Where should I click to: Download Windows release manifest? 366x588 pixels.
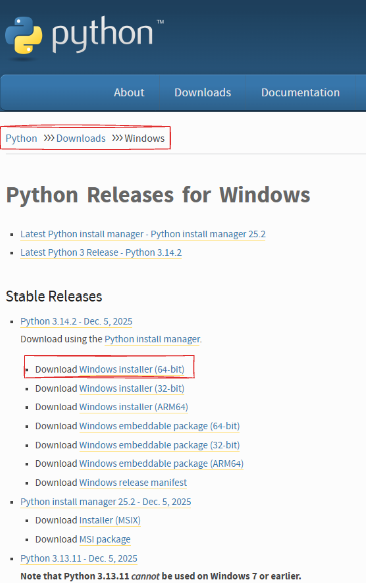[133, 483]
